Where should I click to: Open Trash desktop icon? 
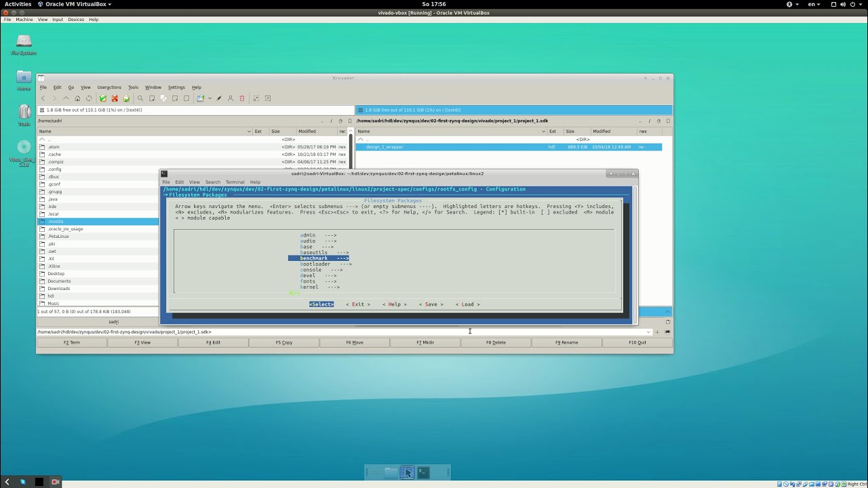click(24, 115)
